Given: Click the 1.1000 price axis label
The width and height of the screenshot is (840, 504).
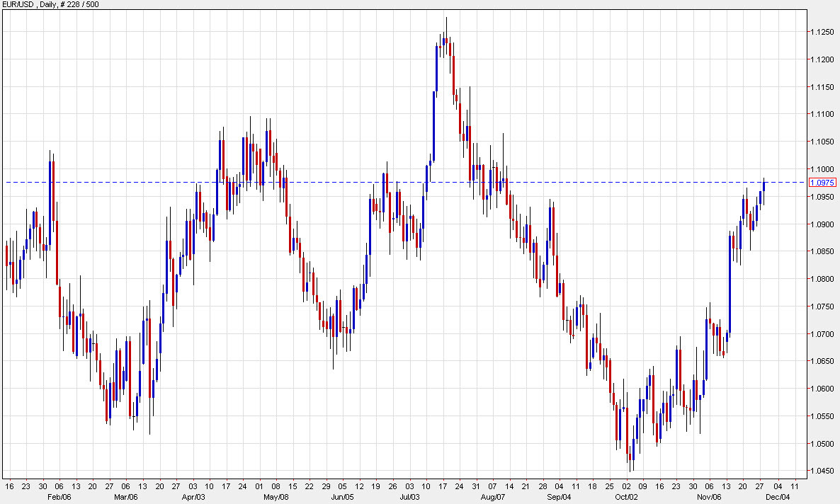Looking at the screenshot, I should (821, 168).
